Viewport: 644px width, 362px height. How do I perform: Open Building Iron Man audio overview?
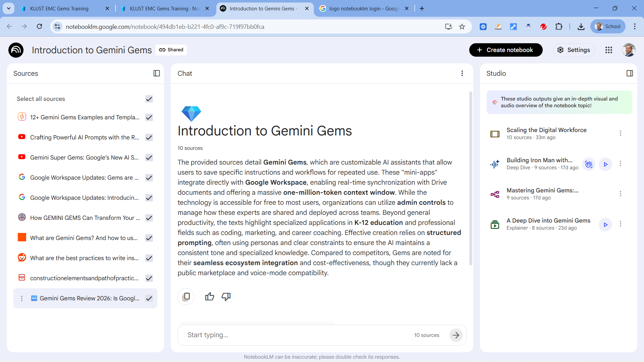[539, 164]
